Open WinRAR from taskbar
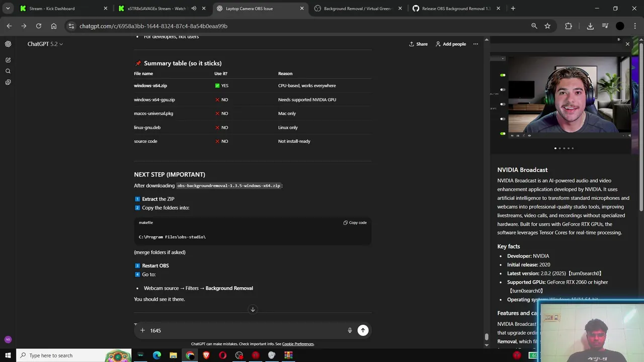The width and height of the screenshot is (644, 362). pyautogui.click(x=288, y=355)
